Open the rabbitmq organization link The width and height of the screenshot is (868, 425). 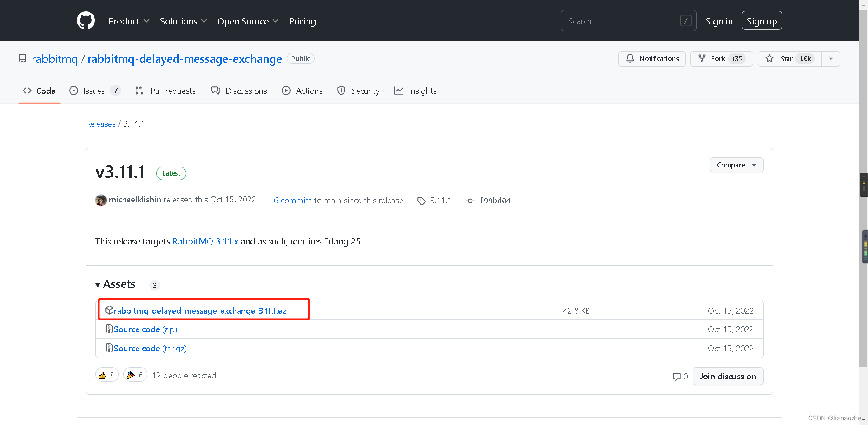[55, 59]
